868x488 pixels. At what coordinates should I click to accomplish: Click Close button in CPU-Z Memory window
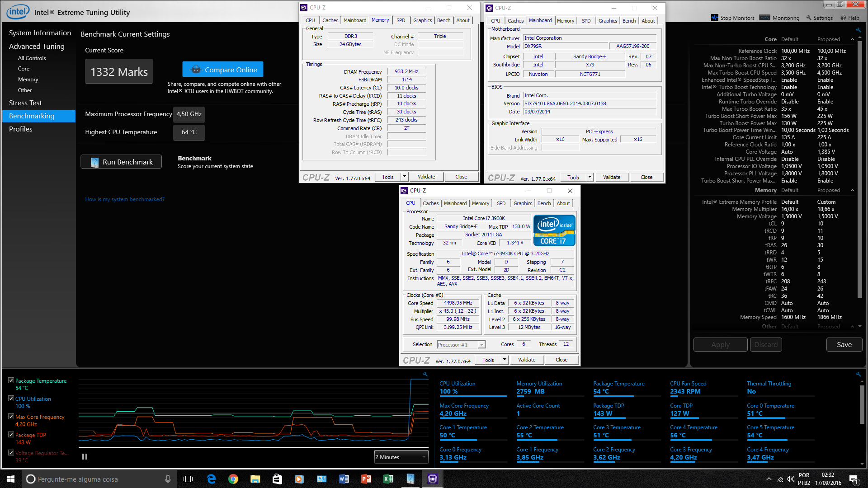pos(461,177)
